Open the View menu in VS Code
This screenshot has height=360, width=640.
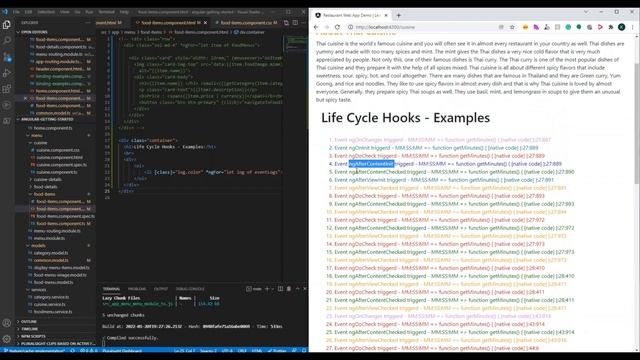(x=64, y=12)
